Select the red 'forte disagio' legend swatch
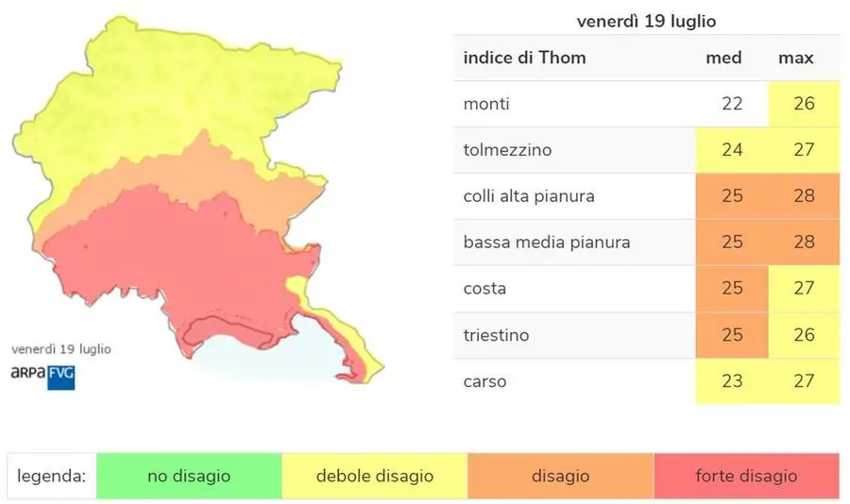 (746, 476)
